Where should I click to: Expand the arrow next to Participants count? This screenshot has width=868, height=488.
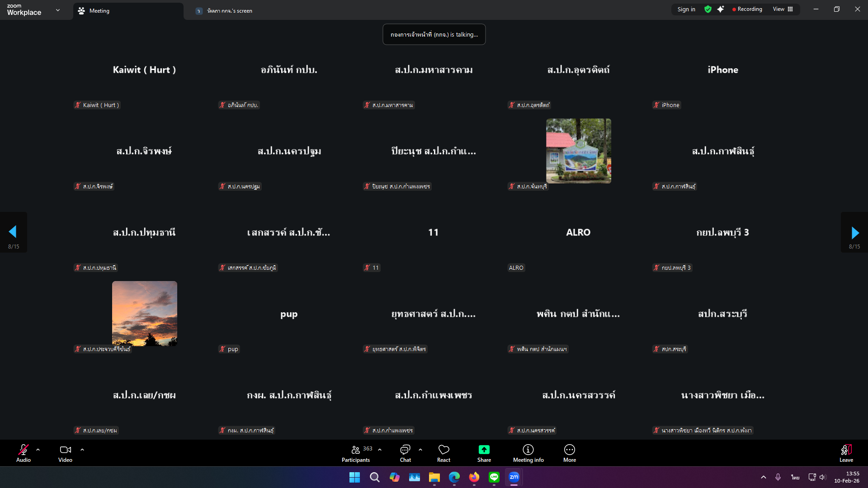[x=380, y=450]
